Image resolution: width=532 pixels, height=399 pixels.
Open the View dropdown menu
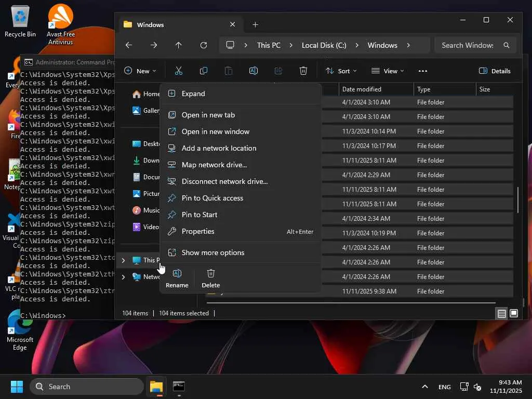tap(388, 71)
